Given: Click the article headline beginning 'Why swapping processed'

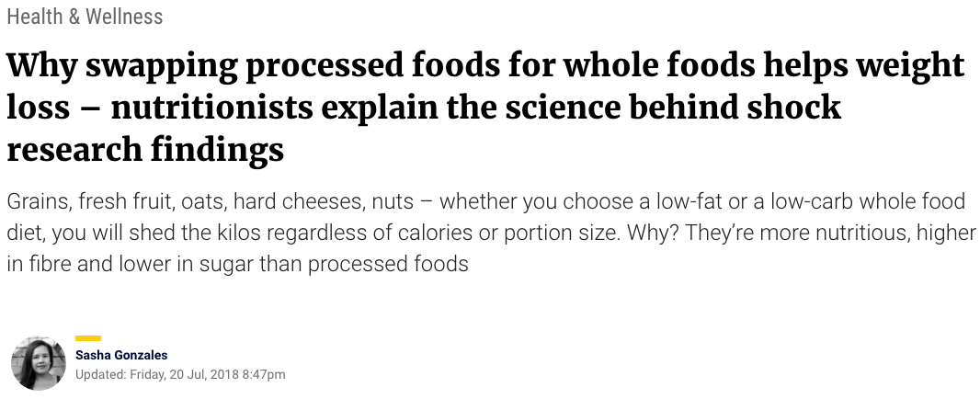Looking at the screenshot, I should [x=486, y=108].
